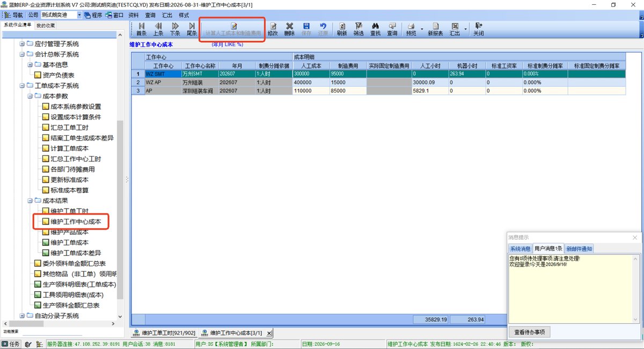Click the 关闭 toolbar icon
This screenshot has height=349, width=644.
[478, 29]
